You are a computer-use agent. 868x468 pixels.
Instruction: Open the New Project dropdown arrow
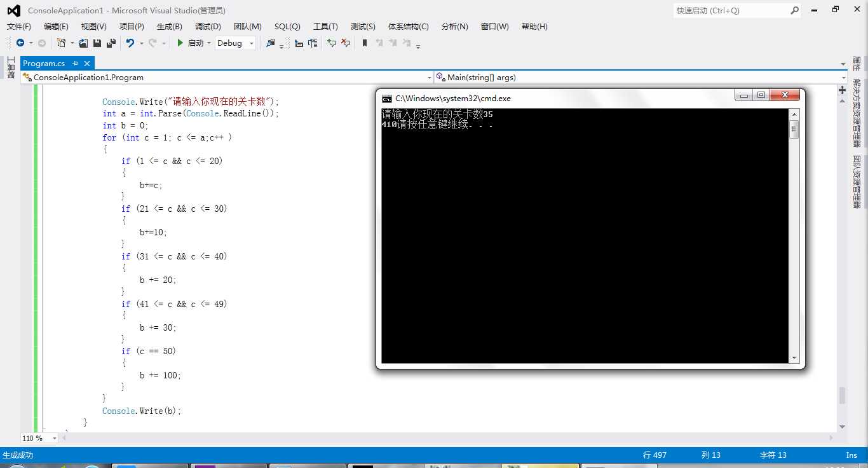coord(72,43)
